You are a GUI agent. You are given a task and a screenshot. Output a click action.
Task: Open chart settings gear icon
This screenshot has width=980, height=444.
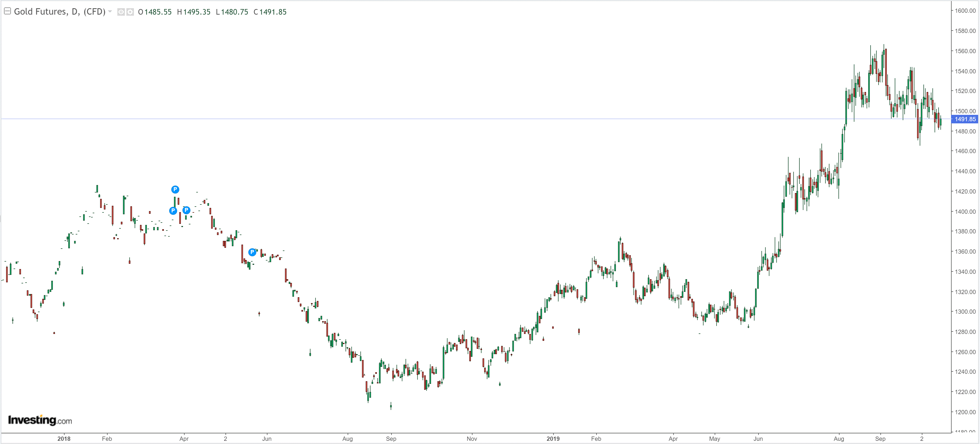tap(130, 12)
